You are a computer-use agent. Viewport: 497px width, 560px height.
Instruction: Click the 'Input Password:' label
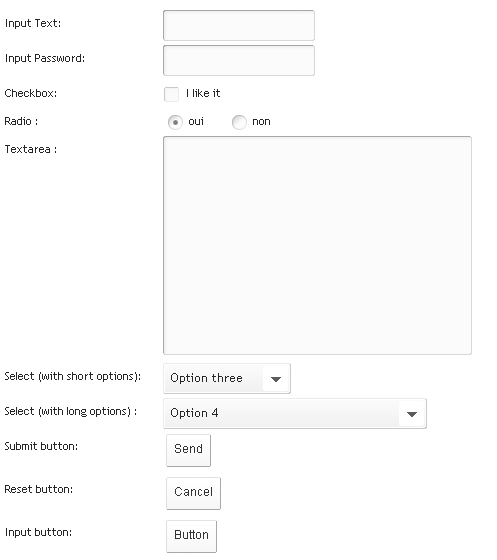45,58
